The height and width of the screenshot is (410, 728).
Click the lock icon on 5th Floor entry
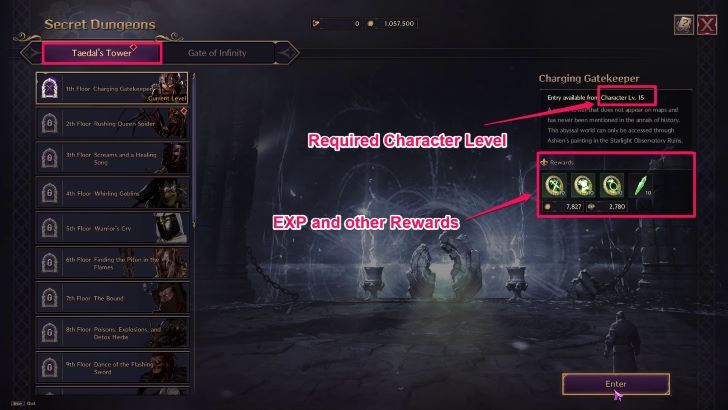49,228
